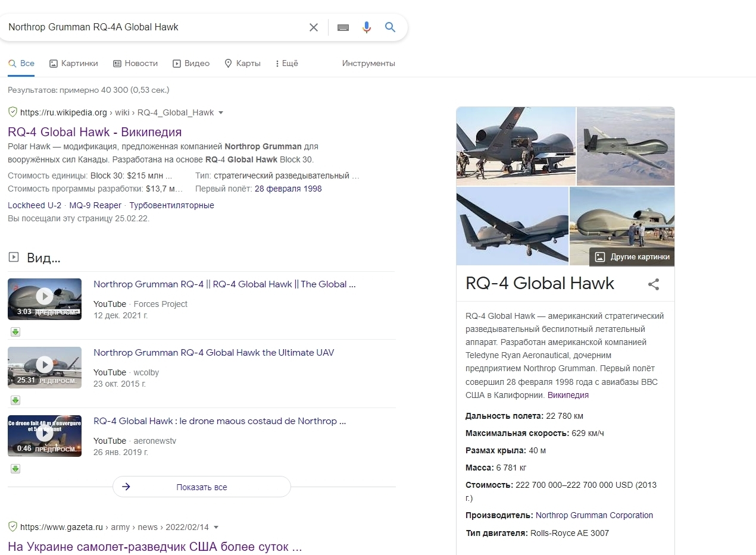The height and width of the screenshot is (555, 756).
Task: Switch to the Новости tab
Action: coord(135,64)
